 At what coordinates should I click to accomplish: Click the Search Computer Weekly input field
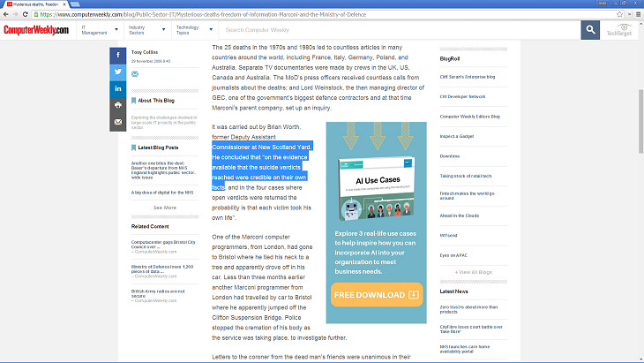[x=400, y=30]
